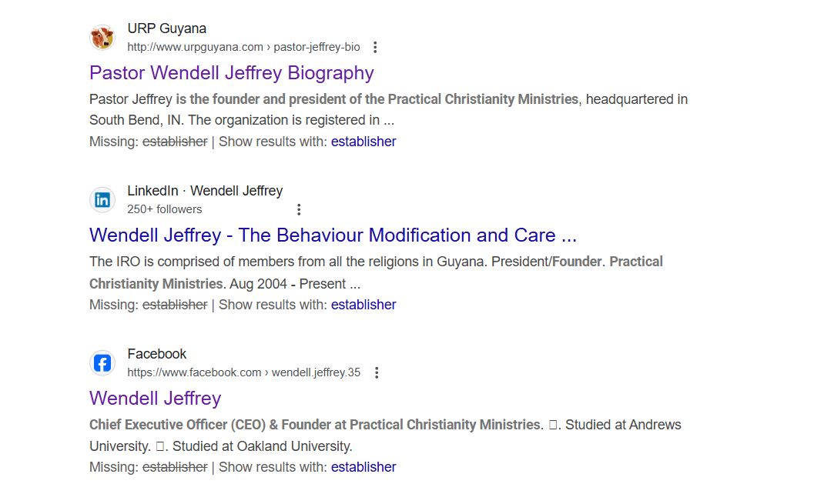
Task: Click the URP Guyana site favicon
Action: coord(102,37)
